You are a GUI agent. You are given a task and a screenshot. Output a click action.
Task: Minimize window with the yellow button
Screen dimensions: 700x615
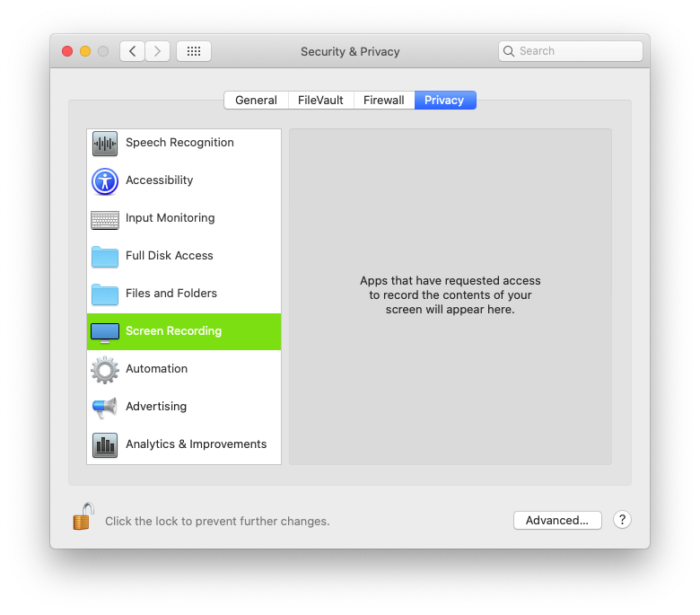85,51
